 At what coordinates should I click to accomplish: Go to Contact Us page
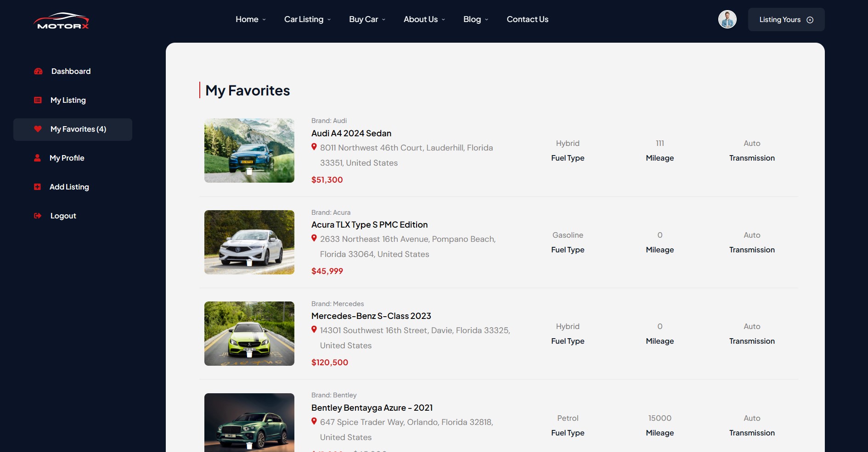tap(527, 19)
